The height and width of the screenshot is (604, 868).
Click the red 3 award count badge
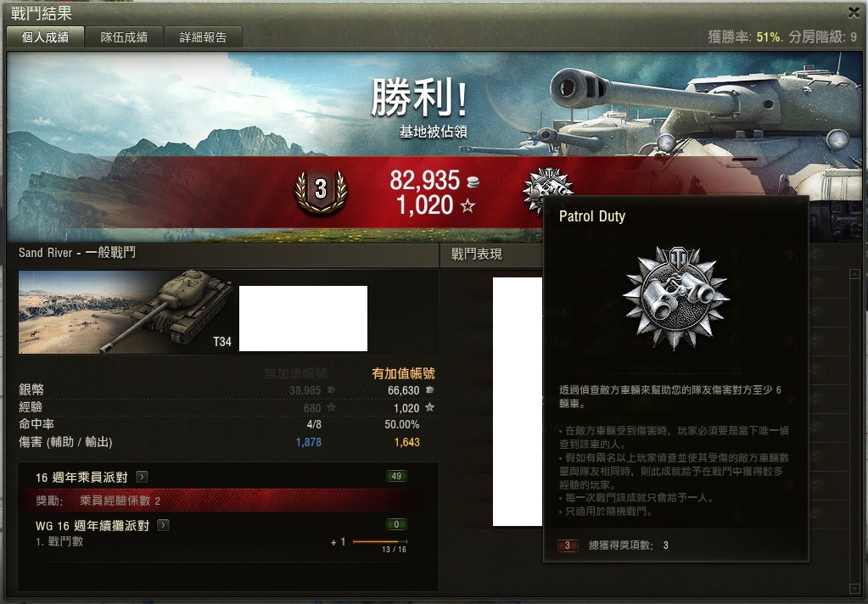tap(568, 545)
